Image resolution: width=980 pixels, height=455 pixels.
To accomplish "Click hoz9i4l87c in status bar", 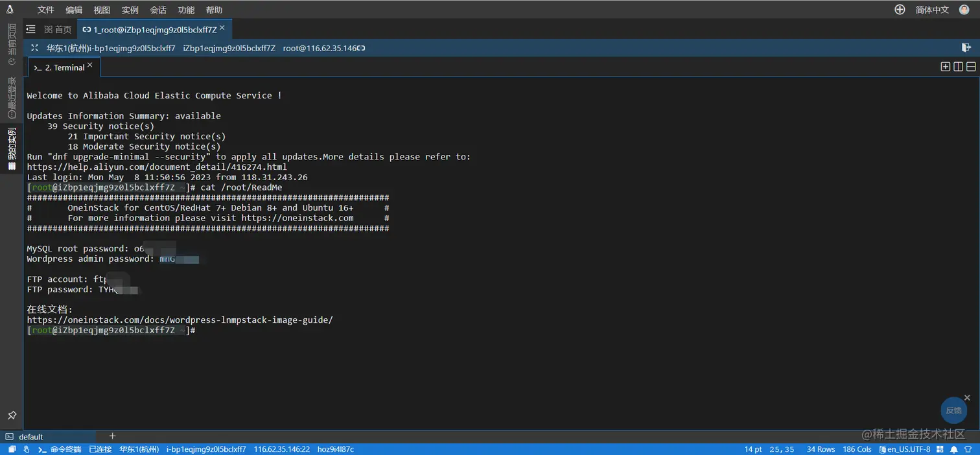I will (x=336, y=449).
